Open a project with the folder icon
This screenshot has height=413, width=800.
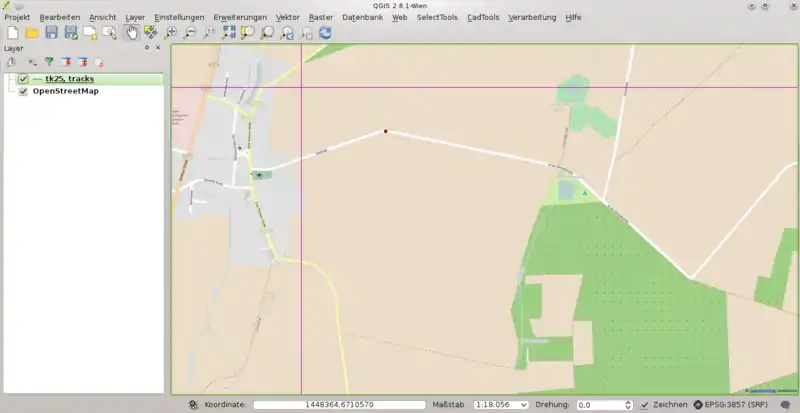click(x=32, y=33)
